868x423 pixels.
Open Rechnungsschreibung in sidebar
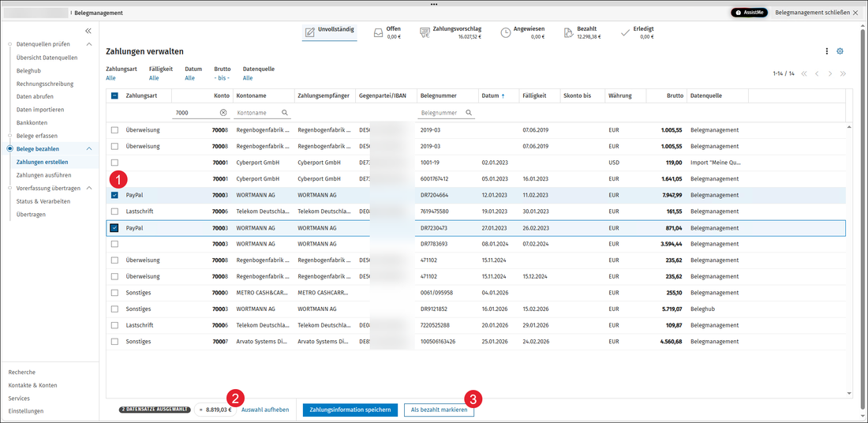pyautogui.click(x=45, y=84)
